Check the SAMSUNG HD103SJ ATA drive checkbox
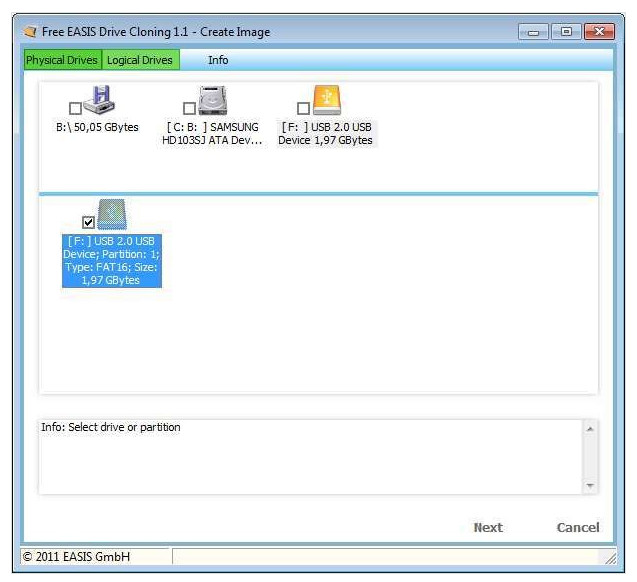 click(x=189, y=108)
